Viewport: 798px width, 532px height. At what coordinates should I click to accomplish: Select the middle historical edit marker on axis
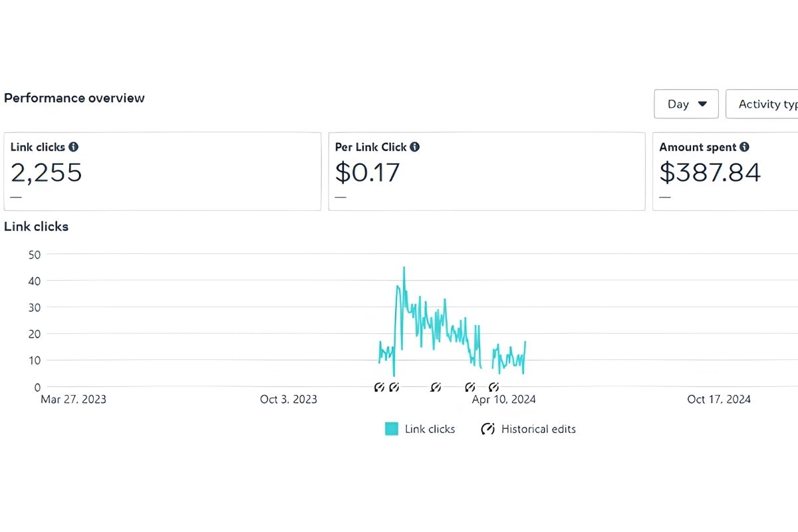(436, 387)
